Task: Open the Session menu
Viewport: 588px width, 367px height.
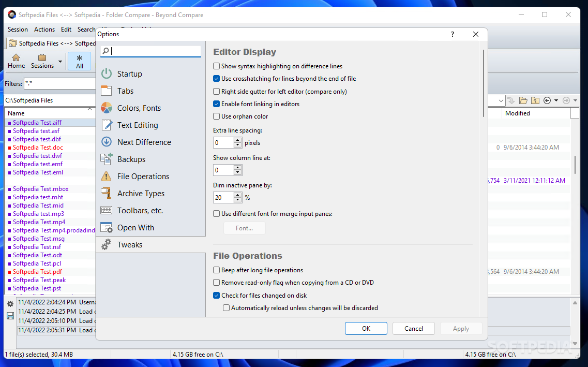Action: [x=18, y=30]
